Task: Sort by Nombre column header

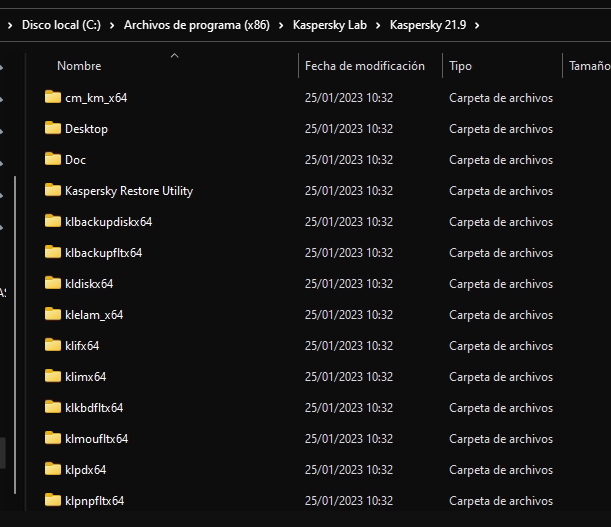Action: [x=79, y=66]
